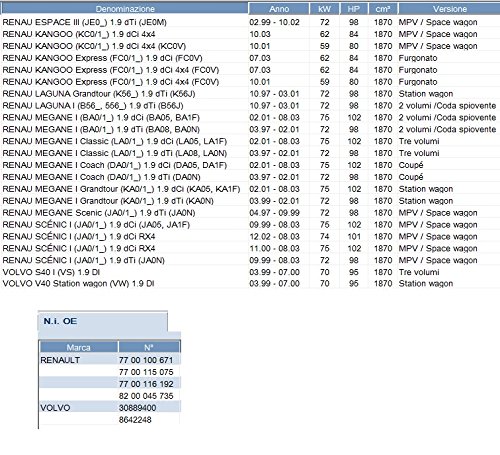
Task: Select SCÉNIC I 1.9 dCi (JA05, JA1F) row
Action: (x=250, y=225)
